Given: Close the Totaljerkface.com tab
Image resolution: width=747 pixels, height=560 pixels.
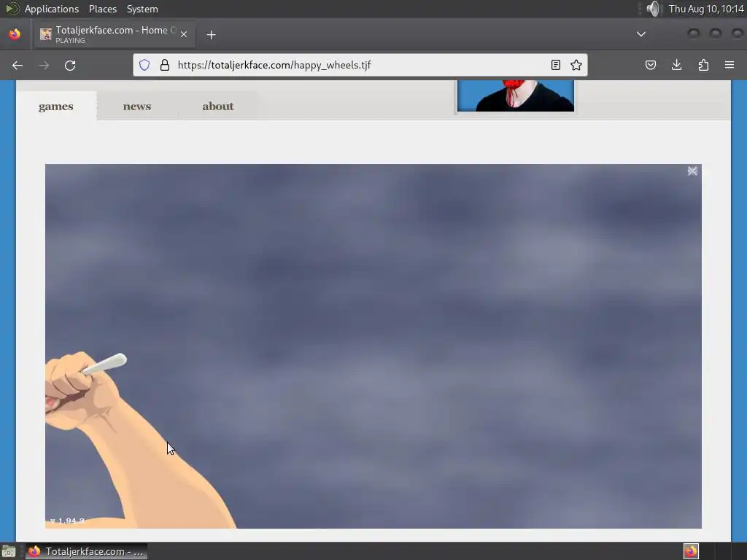Looking at the screenshot, I should [x=184, y=34].
